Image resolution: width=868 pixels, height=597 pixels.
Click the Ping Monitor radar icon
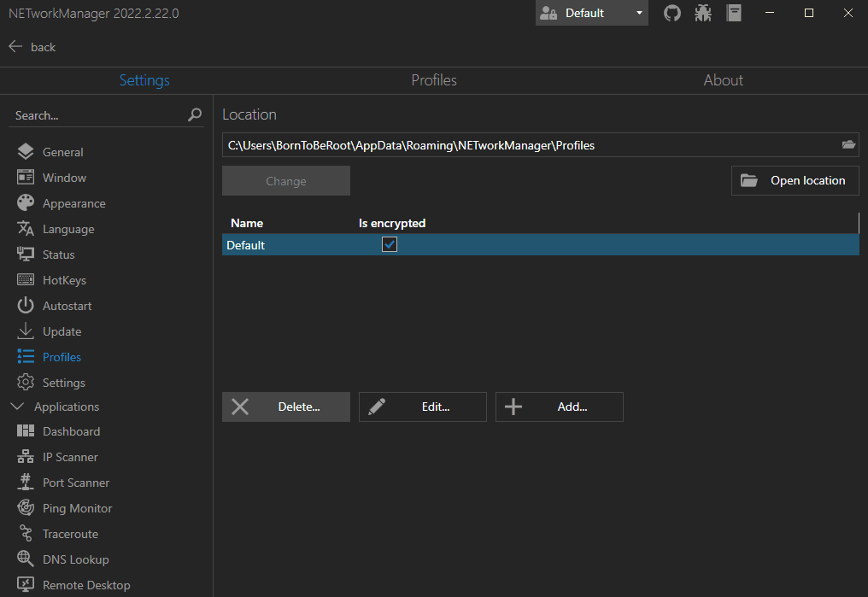point(26,508)
